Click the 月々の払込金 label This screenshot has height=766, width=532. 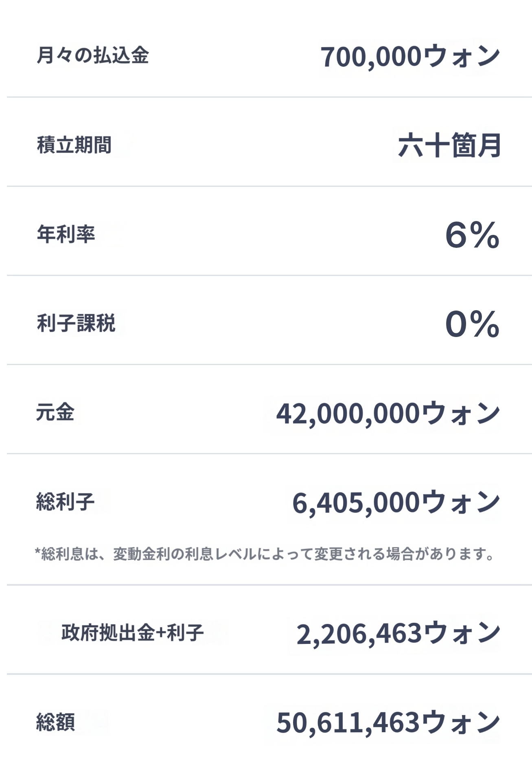coord(93,55)
